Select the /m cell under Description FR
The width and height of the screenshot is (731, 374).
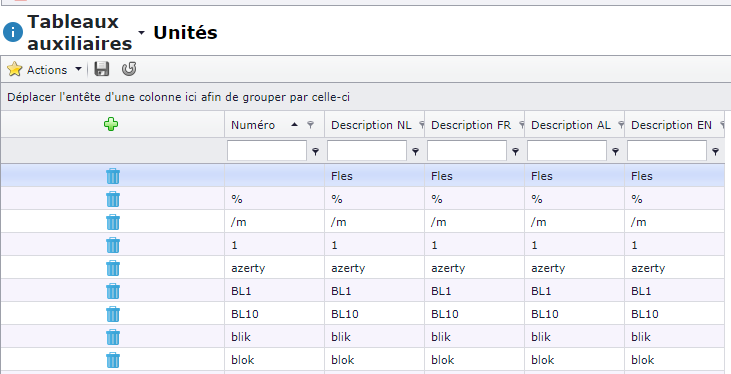pyautogui.click(x=475, y=222)
